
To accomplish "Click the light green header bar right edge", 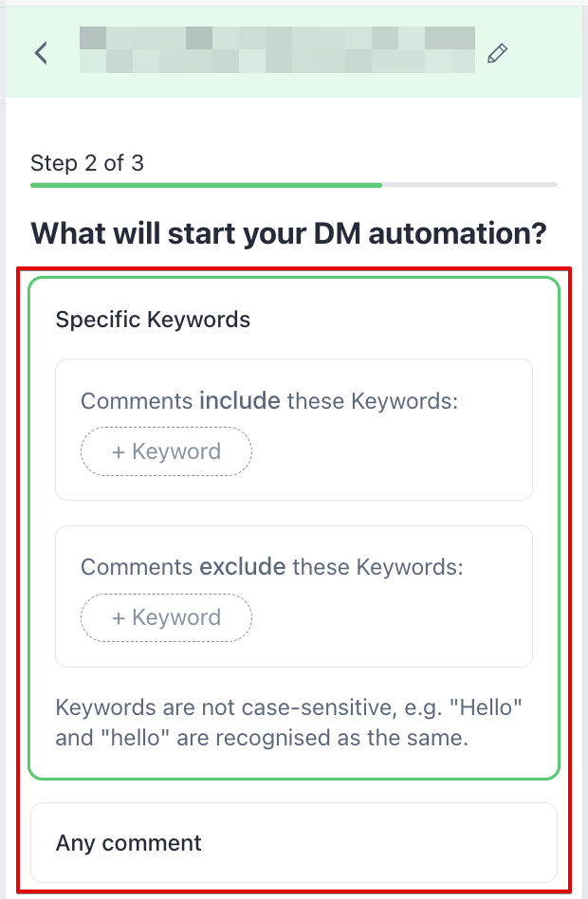I will point(551,53).
